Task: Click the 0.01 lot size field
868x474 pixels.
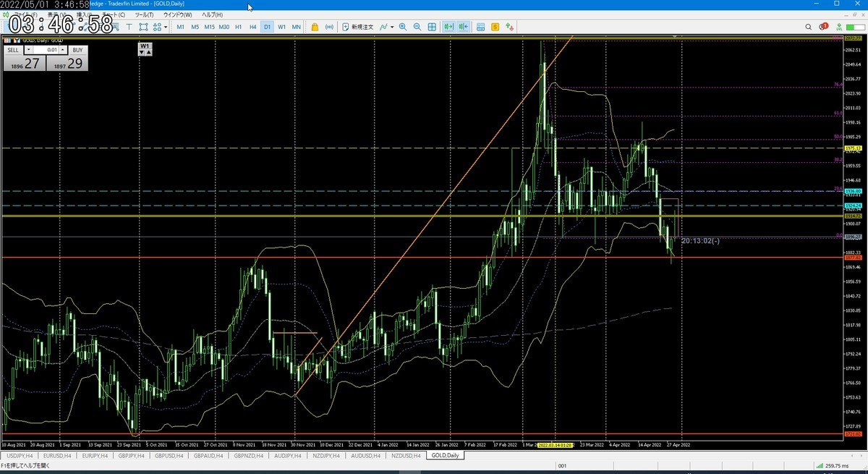Action: pos(46,49)
